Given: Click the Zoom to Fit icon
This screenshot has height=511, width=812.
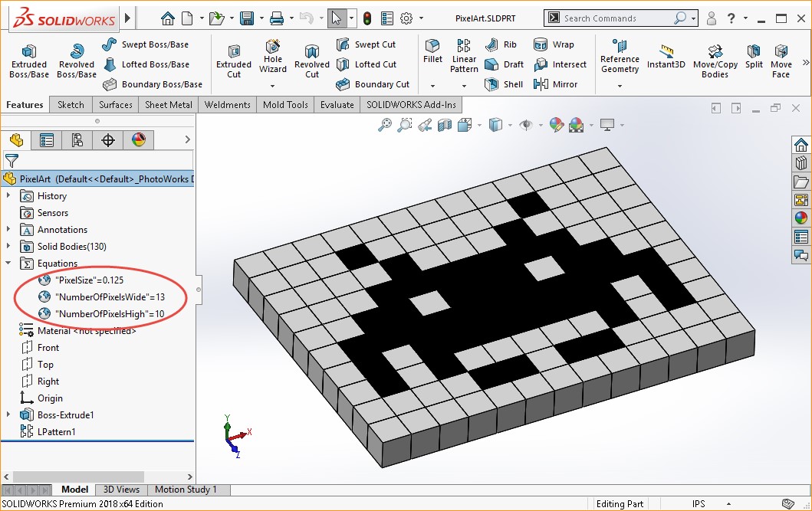Looking at the screenshot, I should (385, 125).
